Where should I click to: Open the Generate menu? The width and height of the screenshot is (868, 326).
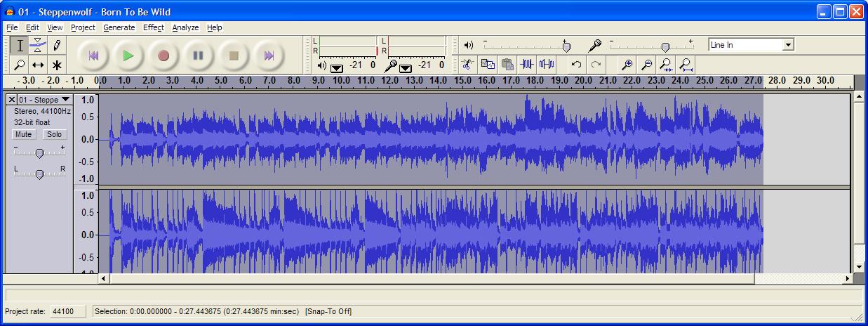pyautogui.click(x=119, y=27)
